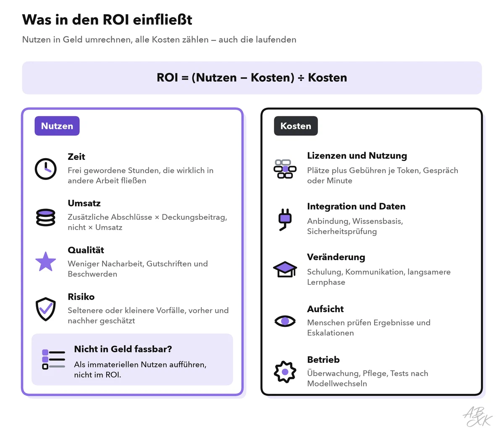The width and height of the screenshot is (504, 438).
Task: Click text Als immateriellen Nutzen aufführen
Action: click(140, 370)
